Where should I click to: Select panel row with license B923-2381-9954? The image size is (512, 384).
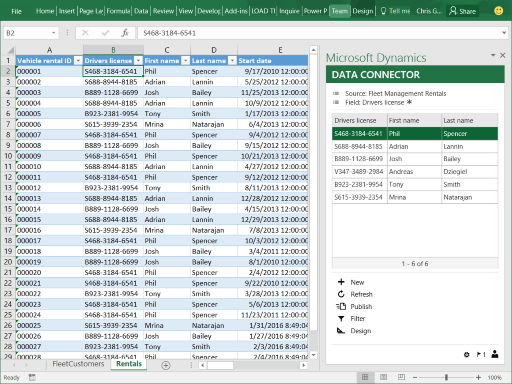tap(415, 184)
